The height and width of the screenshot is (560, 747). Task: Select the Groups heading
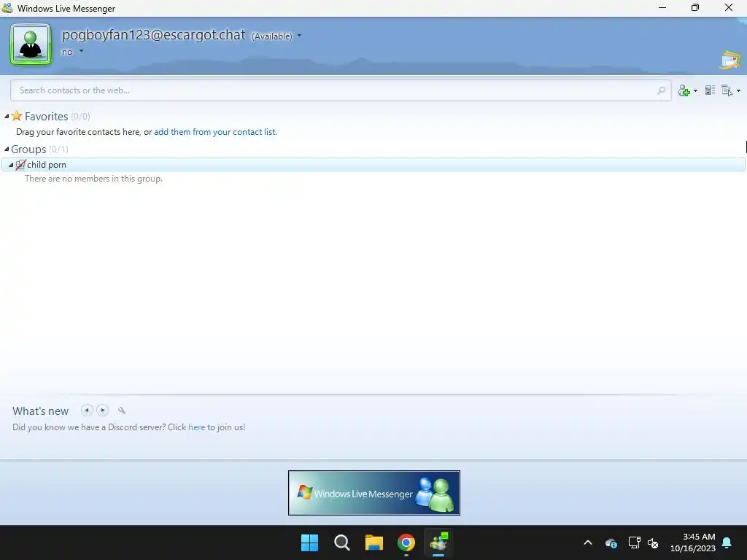point(28,149)
